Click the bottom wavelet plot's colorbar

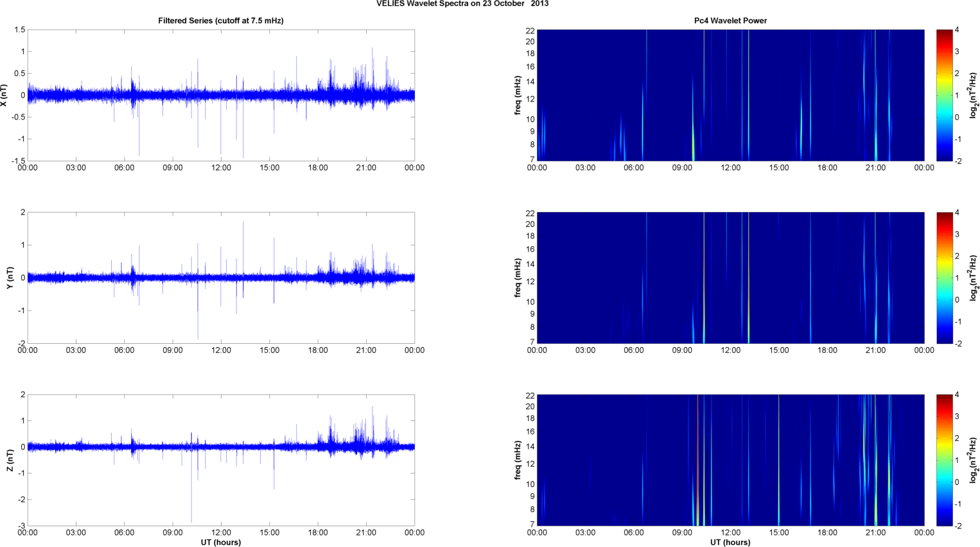point(944,460)
